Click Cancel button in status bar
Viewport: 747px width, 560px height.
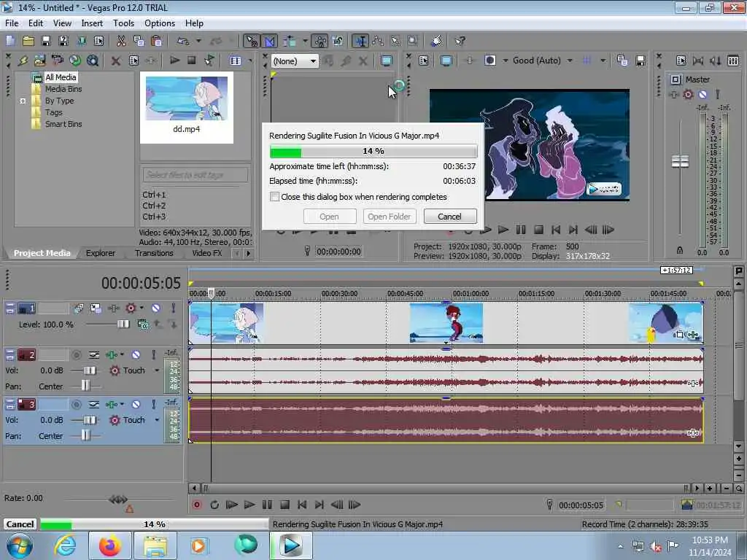pos(20,524)
